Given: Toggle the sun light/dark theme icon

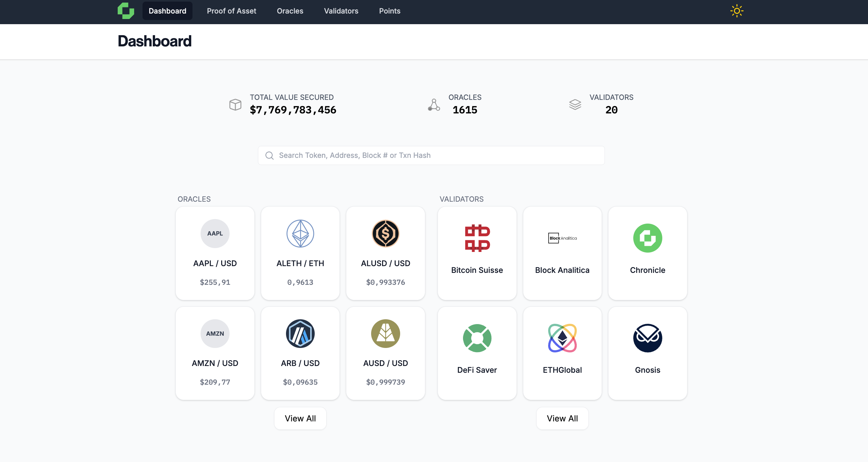Looking at the screenshot, I should coord(736,11).
